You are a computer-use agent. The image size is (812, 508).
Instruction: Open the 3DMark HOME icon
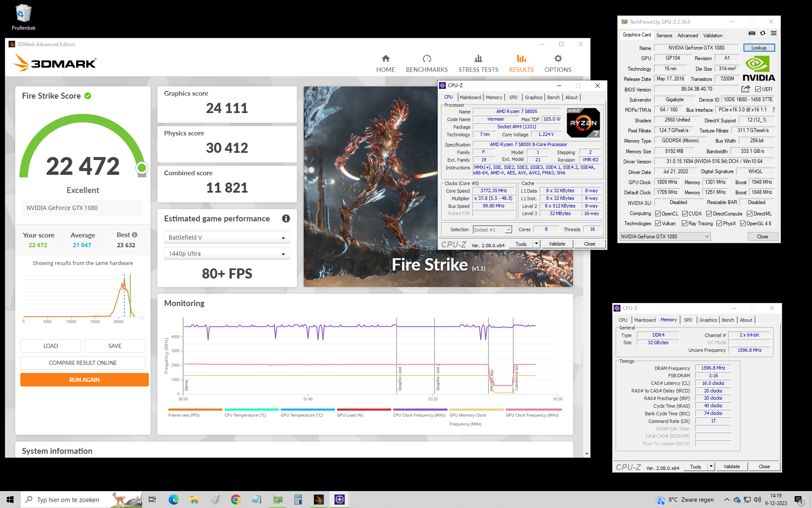tap(385, 58)
